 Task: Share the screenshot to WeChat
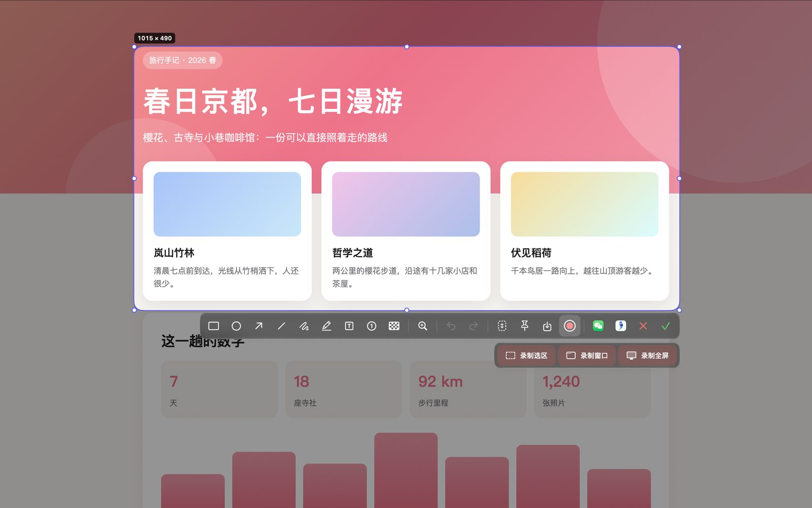point(598,326)
